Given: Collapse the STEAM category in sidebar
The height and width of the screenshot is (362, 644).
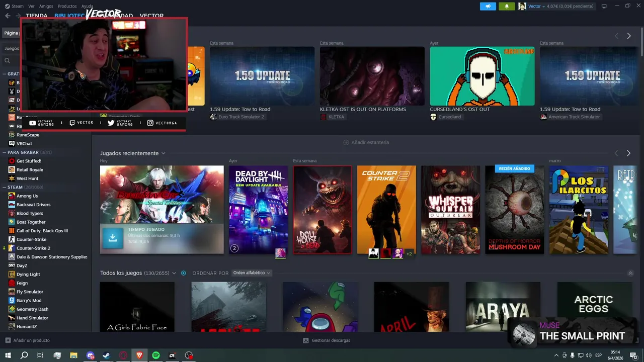Looking at the screenshot, I should click(x=5, y=188).
